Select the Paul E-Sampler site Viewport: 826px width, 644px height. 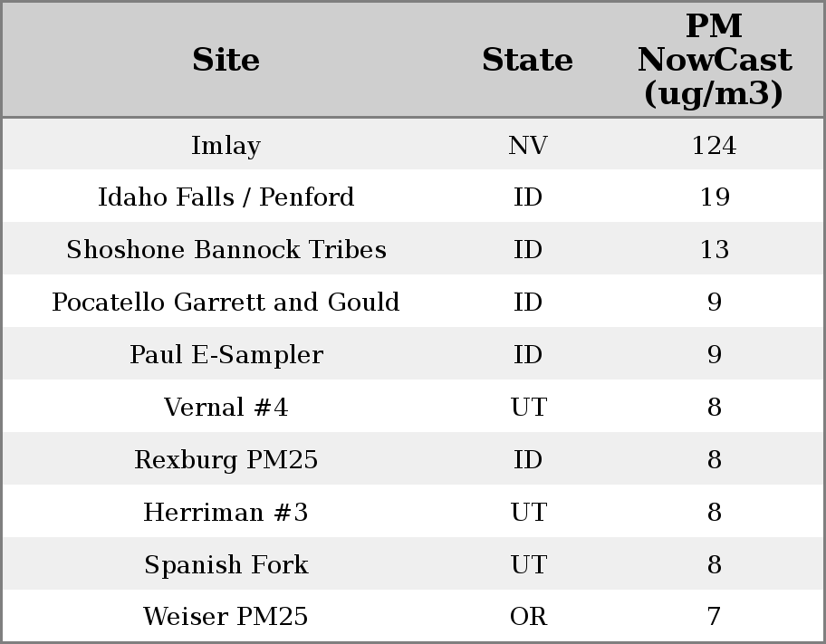(226, 355)
